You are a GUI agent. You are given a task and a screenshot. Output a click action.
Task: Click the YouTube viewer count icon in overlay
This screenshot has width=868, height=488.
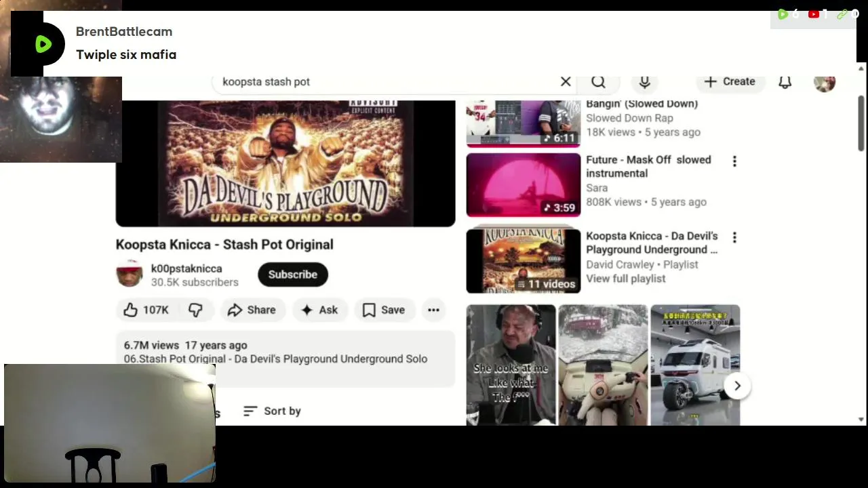point(814,14)
